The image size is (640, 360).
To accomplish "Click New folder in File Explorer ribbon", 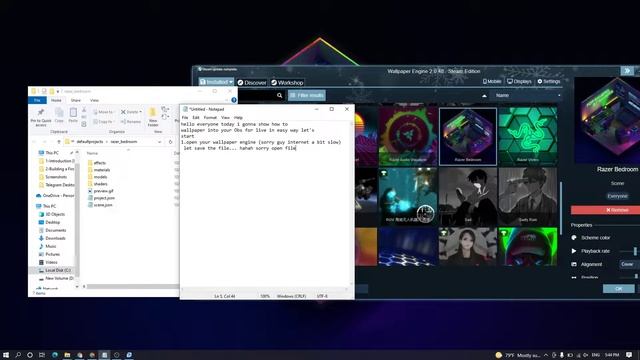I will (x=153, y=117).
